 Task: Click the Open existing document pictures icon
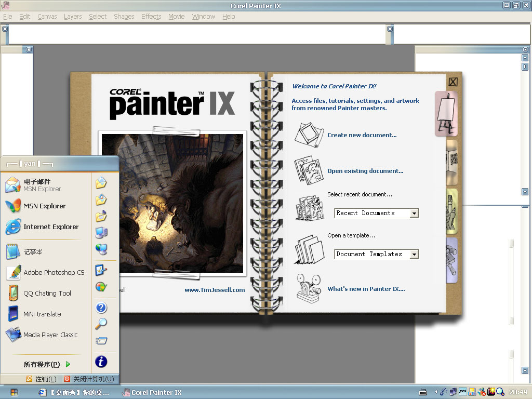click(x=309, y=170)
